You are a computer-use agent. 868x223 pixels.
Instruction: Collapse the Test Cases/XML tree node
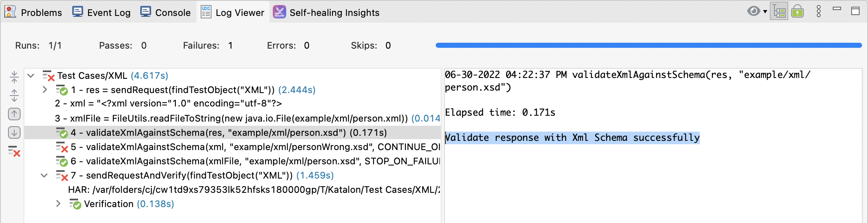(x=31, y=76)
